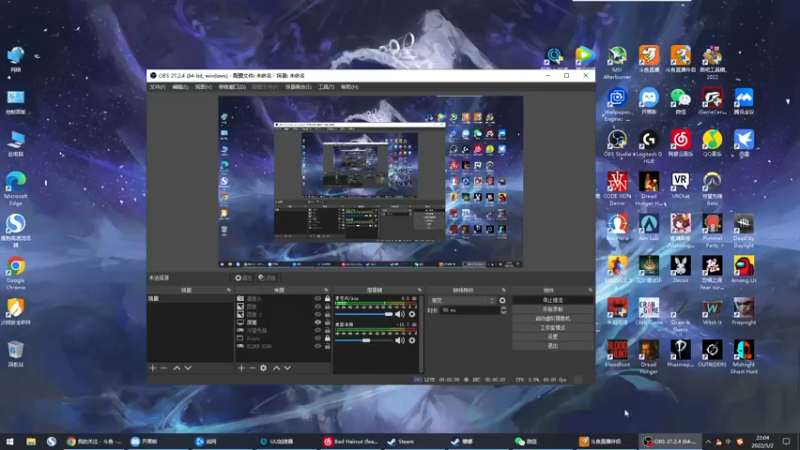Move the selected source down in the list
800x450 pixels.
pyautogui.click(x=287, y=368)
